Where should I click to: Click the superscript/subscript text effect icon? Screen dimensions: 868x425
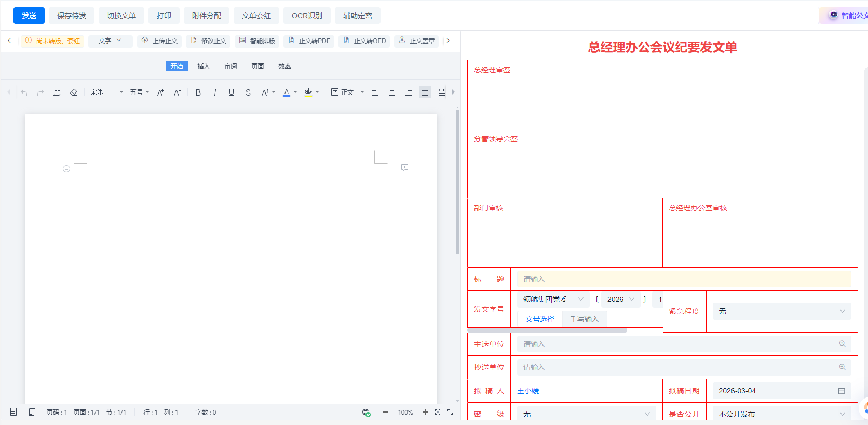[x=265, y=92]
